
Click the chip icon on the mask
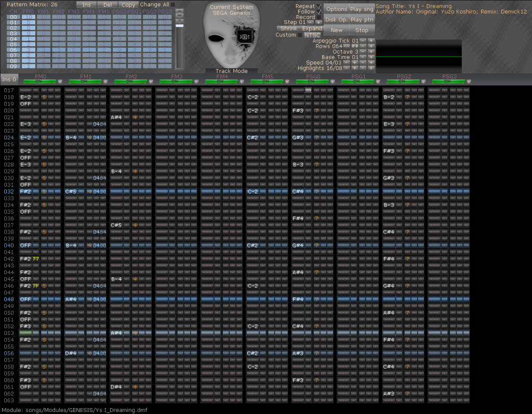tap(244, 36)
